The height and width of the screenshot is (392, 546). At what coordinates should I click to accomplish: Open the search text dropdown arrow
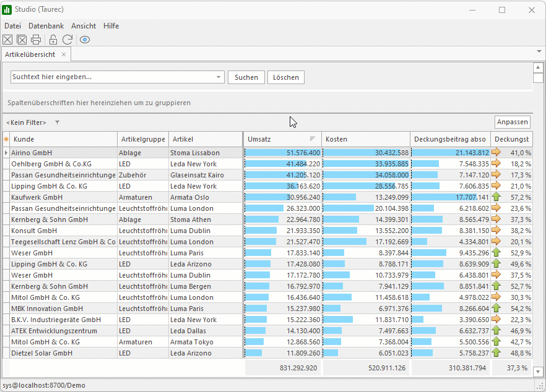click(x=219, y=77)
